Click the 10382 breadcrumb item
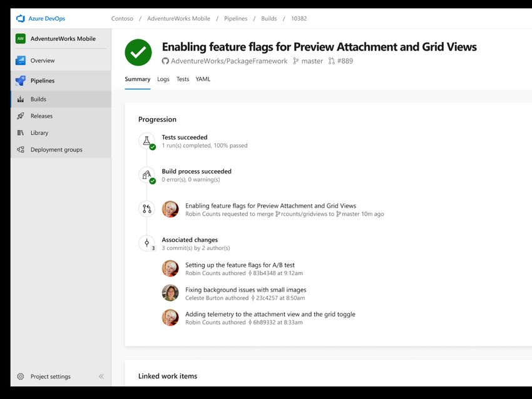 pyautogui.click(x=299, y=19)
